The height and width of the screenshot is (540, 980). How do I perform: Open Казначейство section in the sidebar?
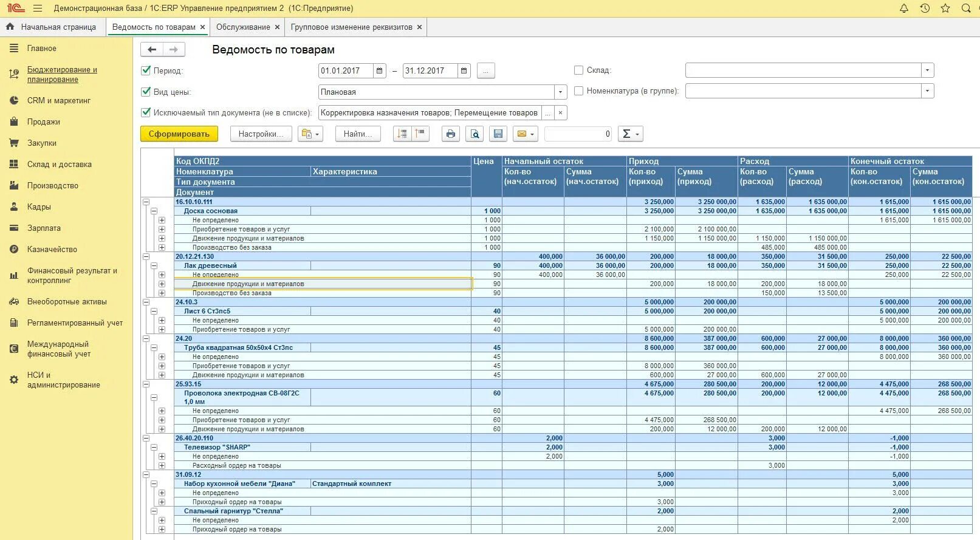click(x=52, y=249)
